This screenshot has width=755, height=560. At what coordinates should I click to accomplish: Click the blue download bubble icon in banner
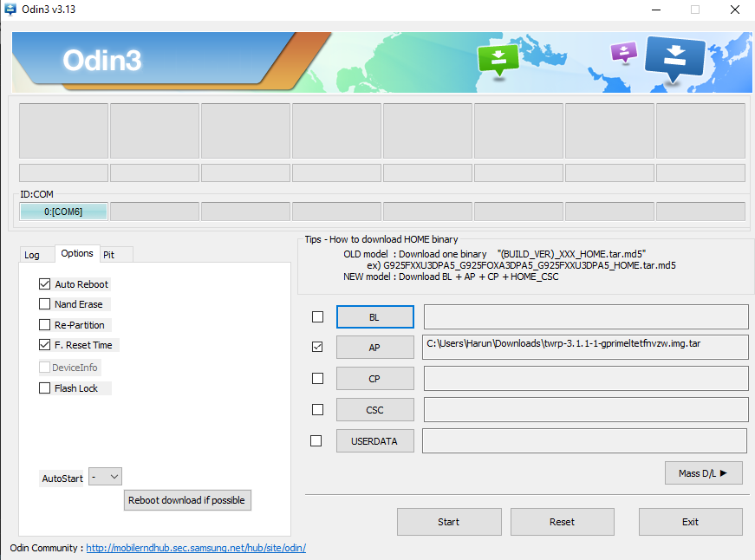pos(675,59)
